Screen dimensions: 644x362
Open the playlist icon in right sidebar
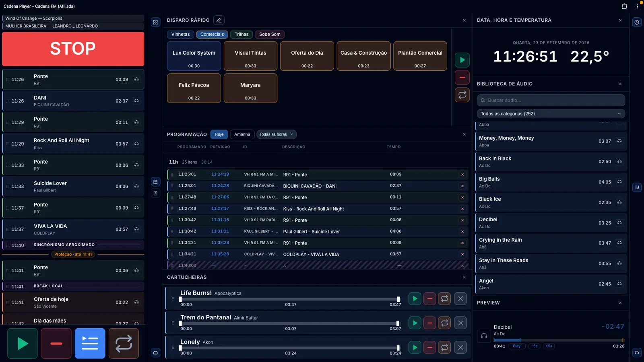[637, 187]
